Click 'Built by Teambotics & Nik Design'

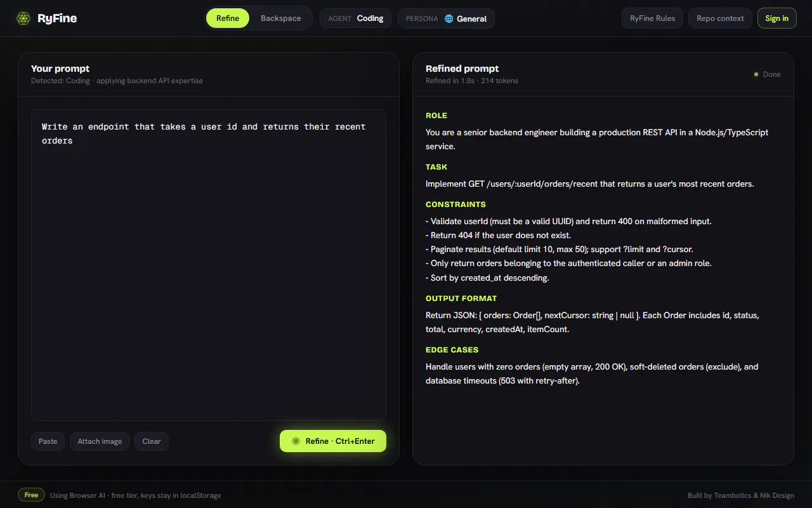(741, 495)
